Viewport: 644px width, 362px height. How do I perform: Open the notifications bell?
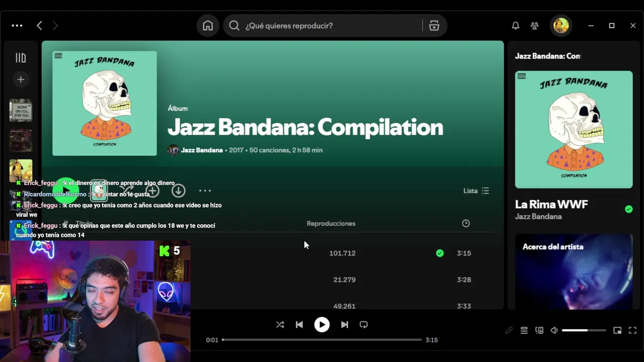516,26
